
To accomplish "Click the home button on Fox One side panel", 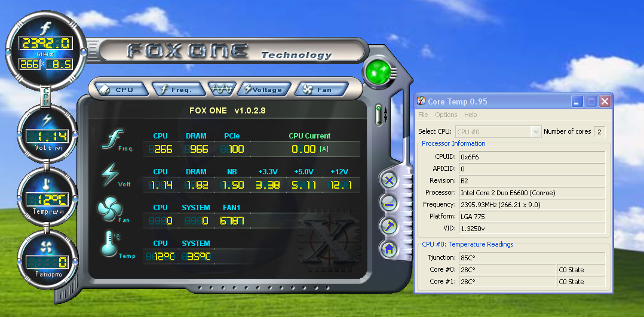I will coord(388,249).
